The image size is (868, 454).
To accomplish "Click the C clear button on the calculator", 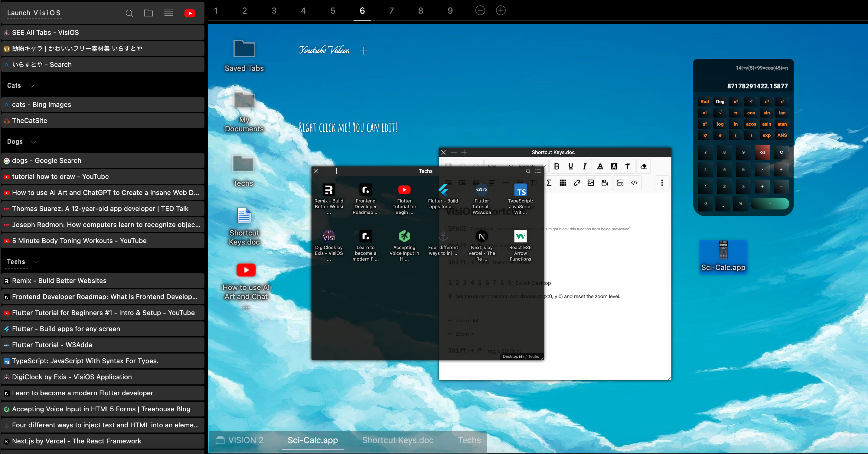I will tap(781, 153).
